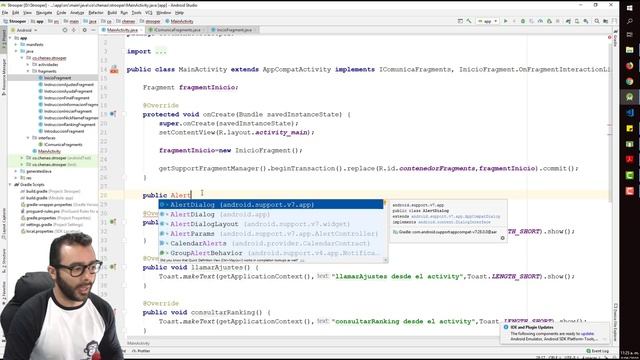Open Search Everywhere magnifier in toolbar

click(x=597, y=21)
